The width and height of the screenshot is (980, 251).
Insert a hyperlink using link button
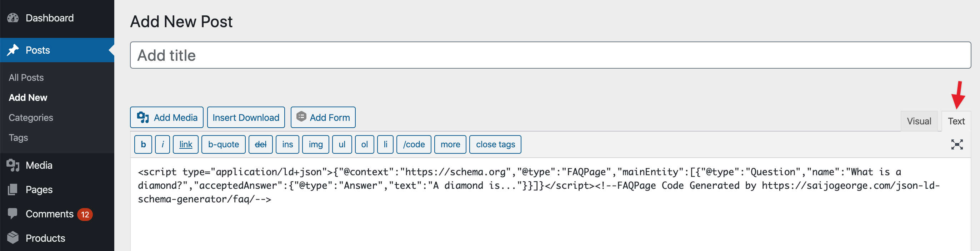(186, 144)
